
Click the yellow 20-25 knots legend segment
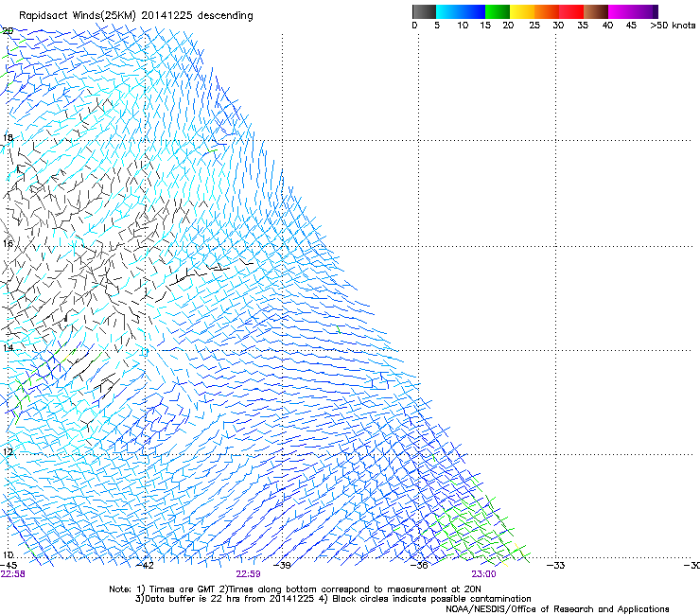pyautogui.click(x=522, y=11)
